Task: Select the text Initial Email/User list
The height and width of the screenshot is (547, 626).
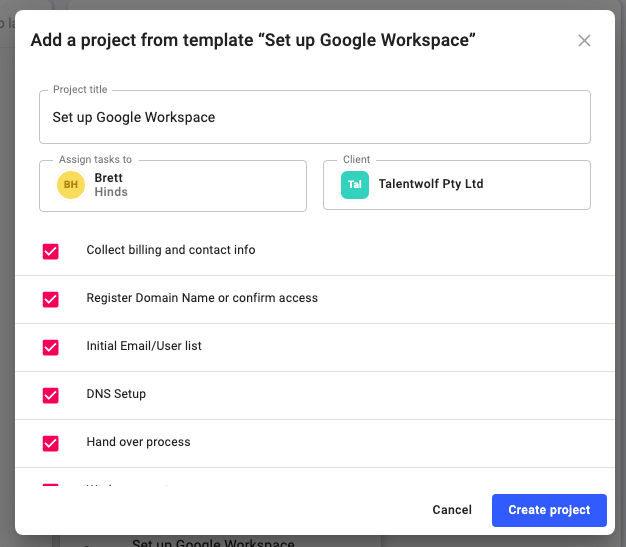Action: tap(144, 346)
